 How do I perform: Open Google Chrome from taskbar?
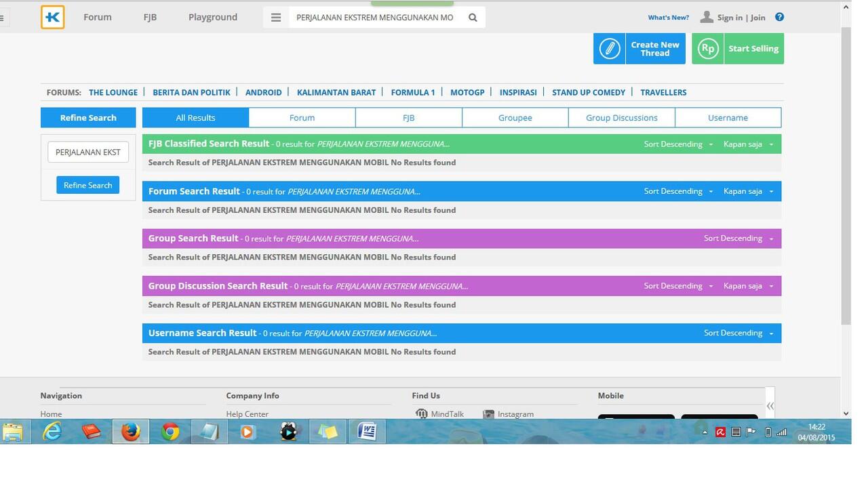coord(170,431)
